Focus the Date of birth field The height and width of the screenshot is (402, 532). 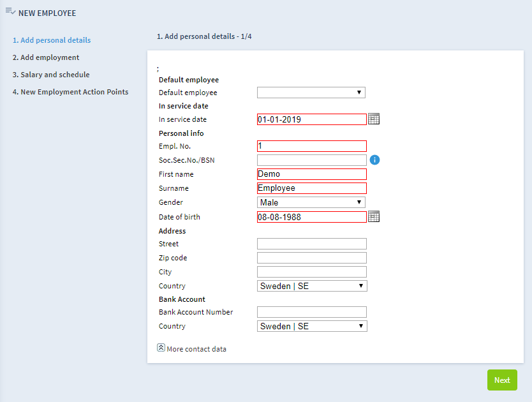tap(312, 217)
